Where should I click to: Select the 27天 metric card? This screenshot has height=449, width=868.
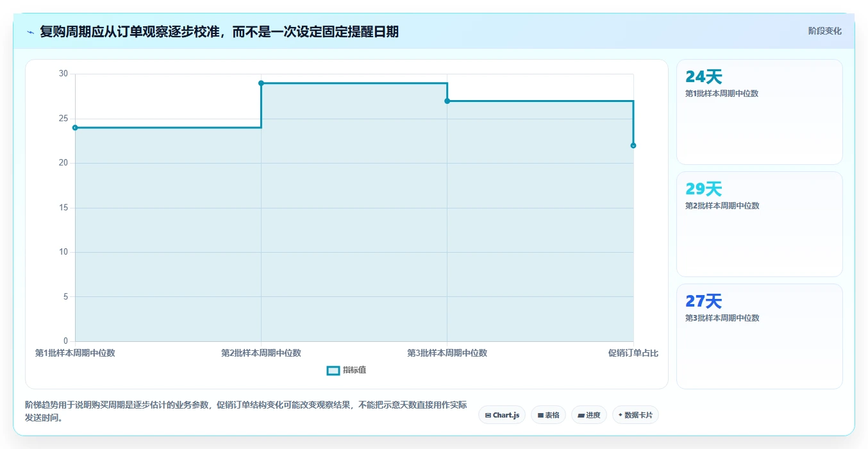[759, 337]
